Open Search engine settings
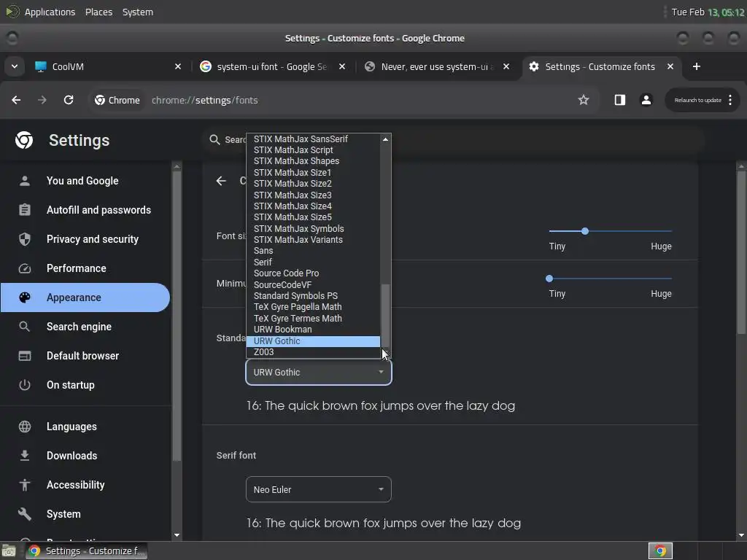Screen dimensions: 747x560 click(x=86, y=327)
